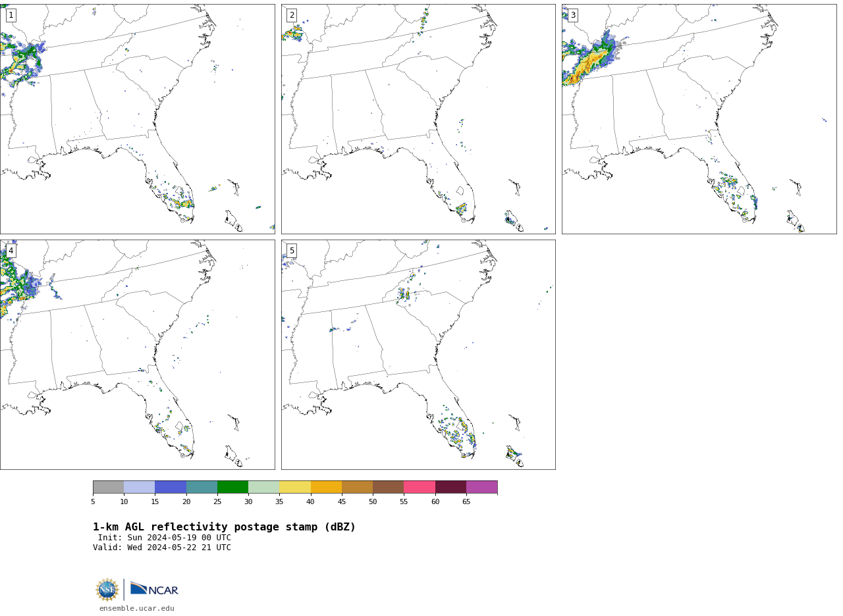Click the colorbar tick label 65
The height and width of the screenshot is (616, 843).
pos(466,502)
